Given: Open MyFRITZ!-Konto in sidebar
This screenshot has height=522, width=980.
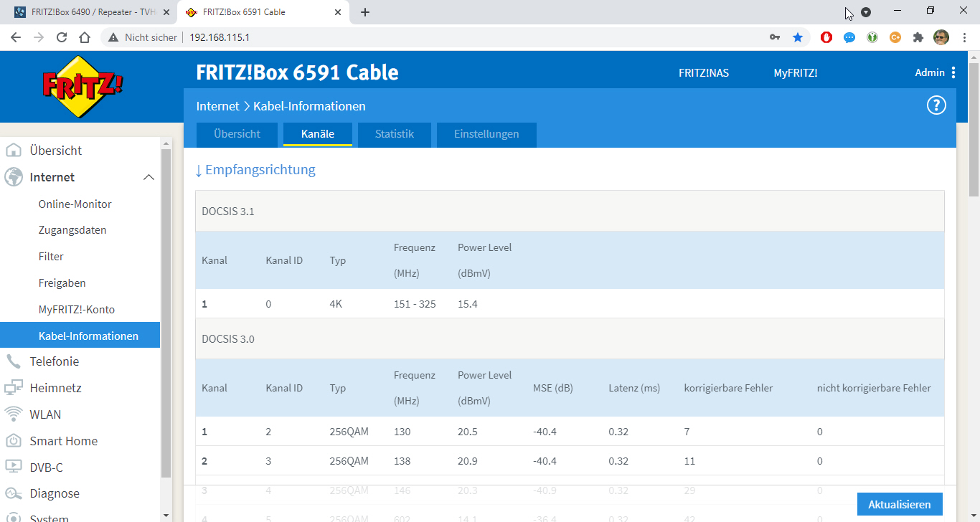Looking at the screenshot, I should click(77, 310).
